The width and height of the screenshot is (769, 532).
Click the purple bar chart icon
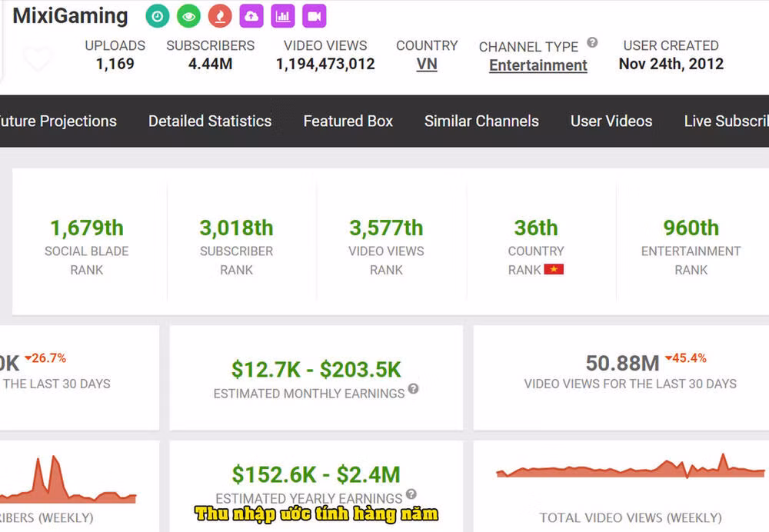[283, 16]
